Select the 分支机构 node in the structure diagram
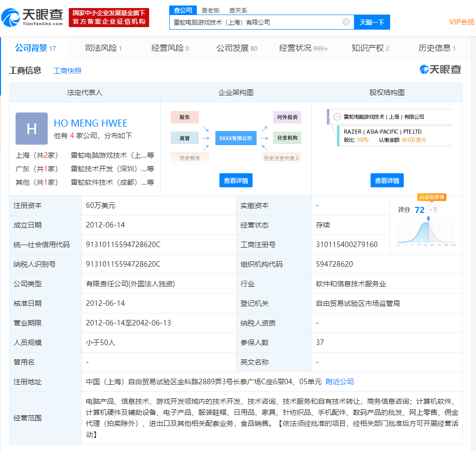This screenshot has height=451, width=476. pos(287,138)
